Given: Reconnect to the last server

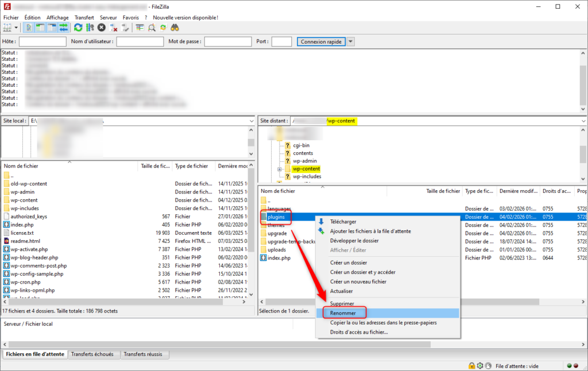Looking at the screenshot, I should pyautogui.click(x=125, y=28).
